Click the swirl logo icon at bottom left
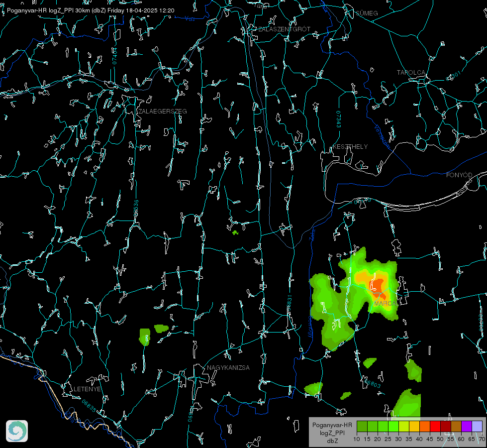Image resolution: width=487 pixels, height=448 pixels. tap(17, 431)
